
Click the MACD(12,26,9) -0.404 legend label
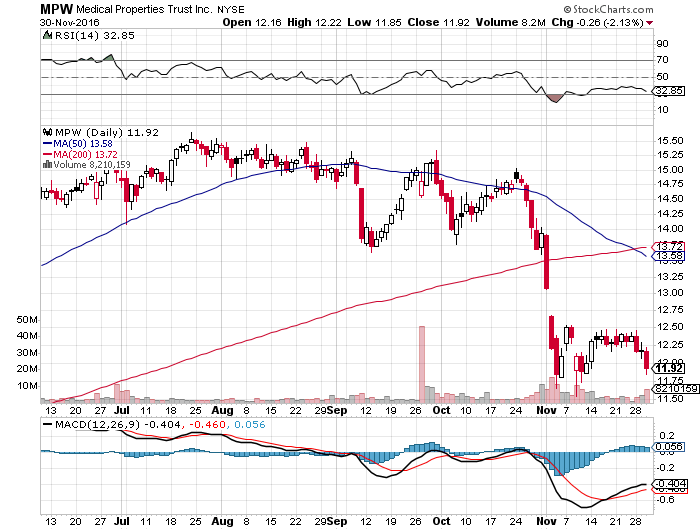coord(118,425)
